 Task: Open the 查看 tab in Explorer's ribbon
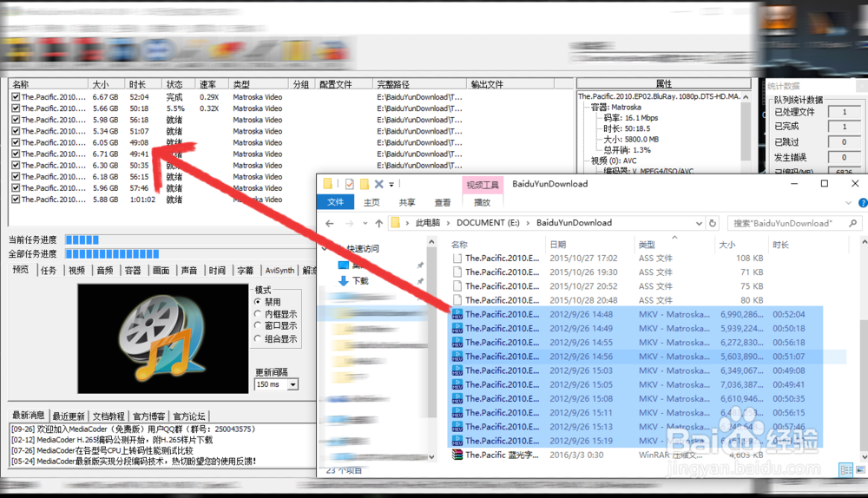pos(443,202)
